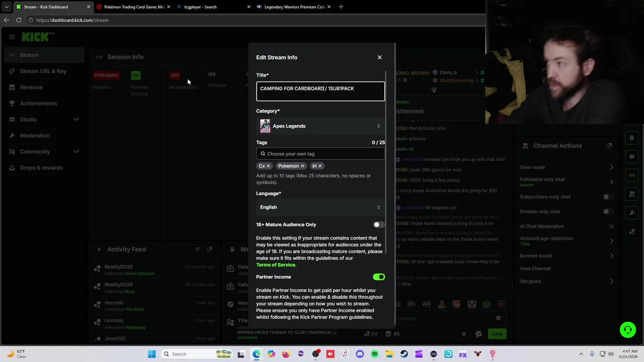
Task: Open the Moderation page
Action: coord(44,136)
